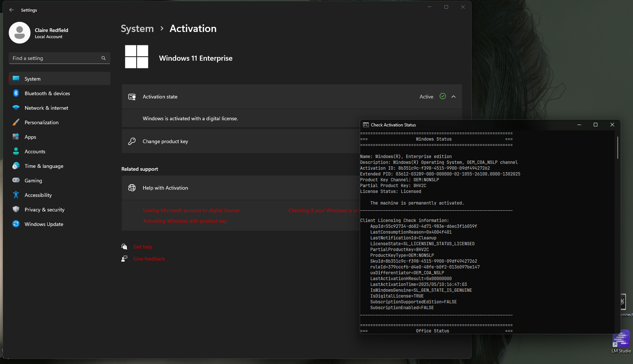Click the Give feedback link
633x364 pixels.
[149, 259]
